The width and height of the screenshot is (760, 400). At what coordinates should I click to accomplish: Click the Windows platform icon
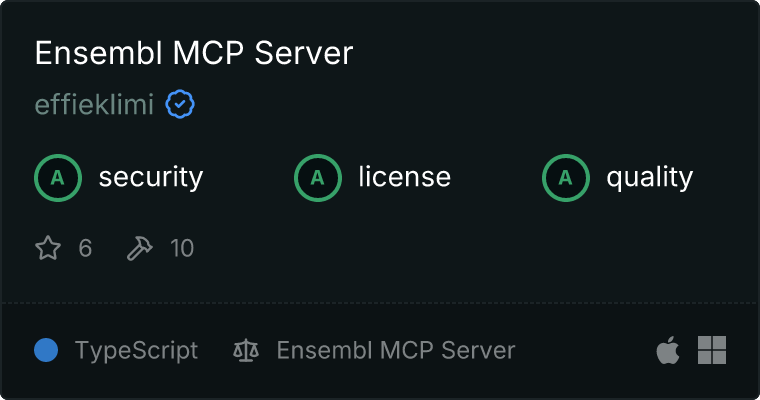[x=712, y=350]
